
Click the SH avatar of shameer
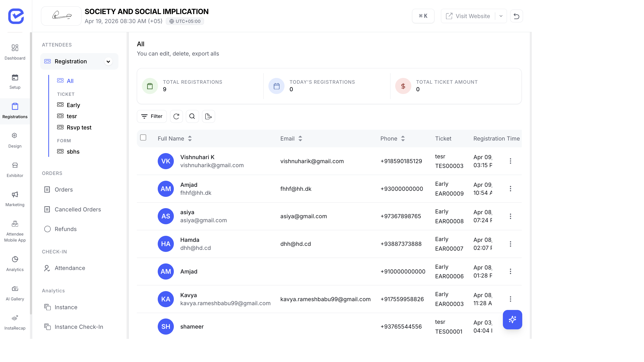[x=166, y=327]
